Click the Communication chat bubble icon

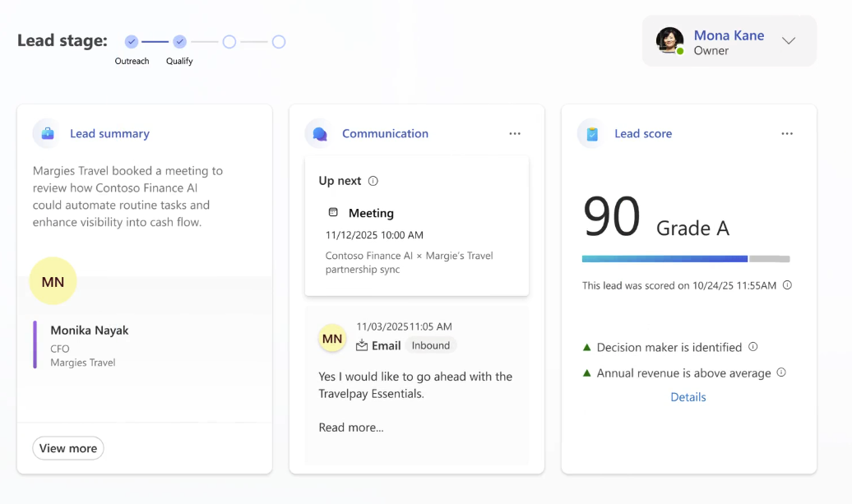[320, 133]
